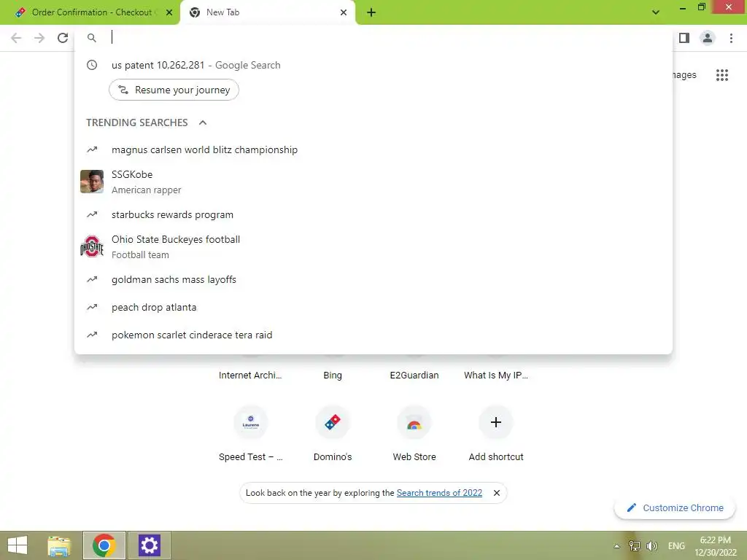Open a new tab with plus button

click(x=371, y=12)
